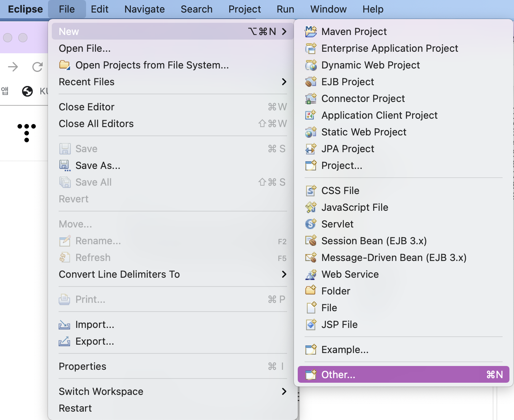Open the Eclipse application menu
This screenshot has width=514, height=420.
26,9
